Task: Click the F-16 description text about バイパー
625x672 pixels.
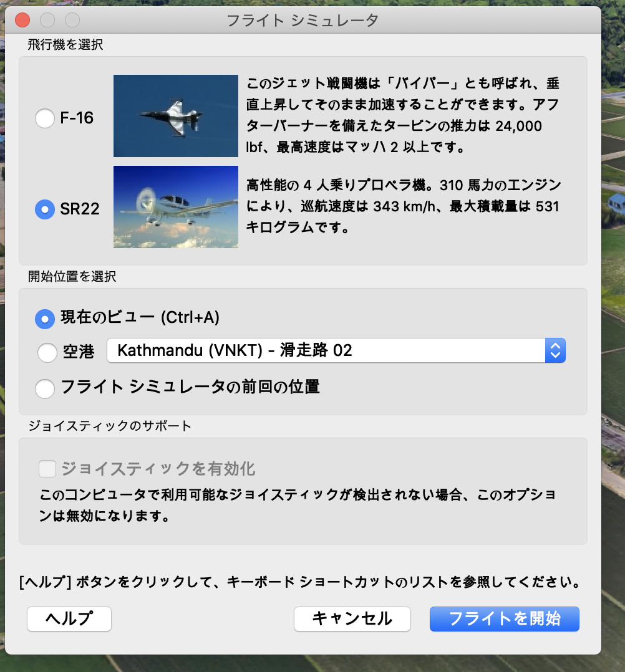Action: (402, 115)
